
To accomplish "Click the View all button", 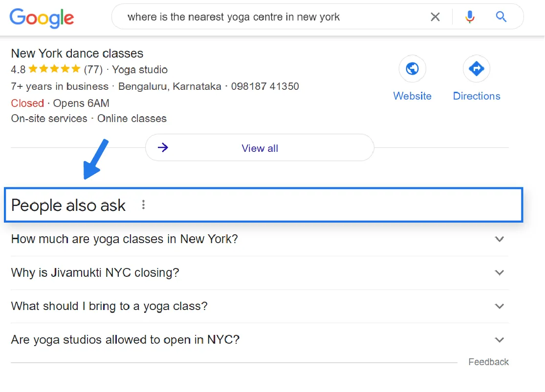I will (x=260, y=148).
